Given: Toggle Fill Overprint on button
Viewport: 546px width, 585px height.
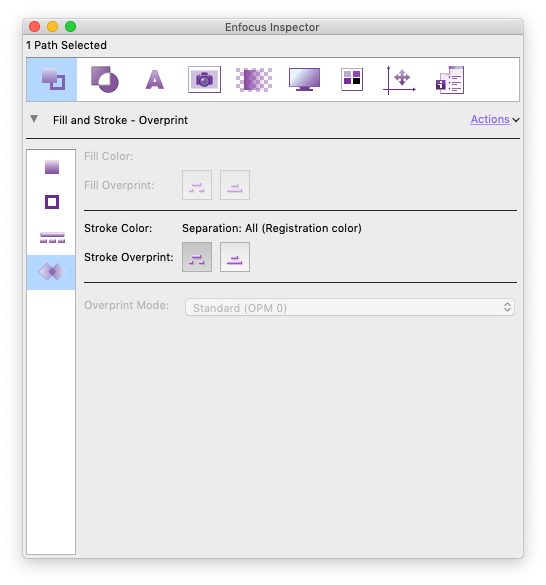Looking at the screenshot, I should pos(235,185).
